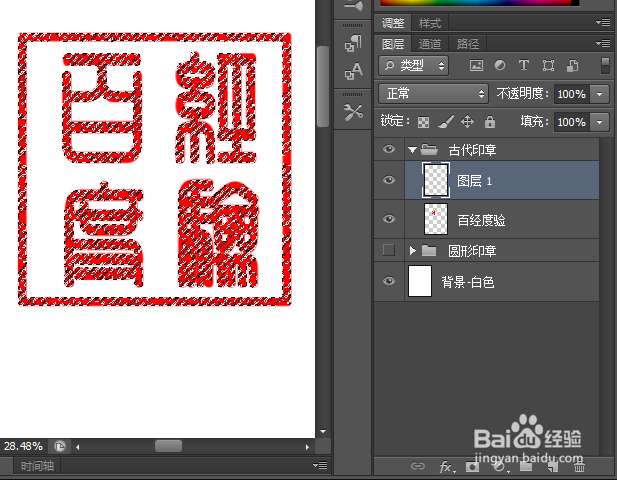Click the link layers icon

point(417,466)
